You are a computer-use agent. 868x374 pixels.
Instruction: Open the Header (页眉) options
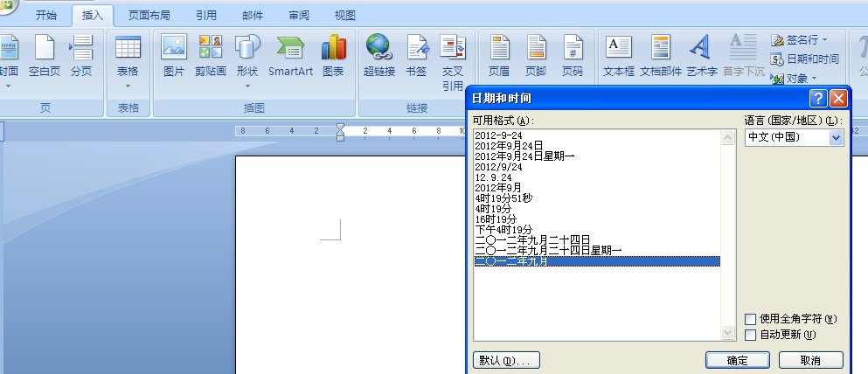pyautogui.click(x=499, y=55)
